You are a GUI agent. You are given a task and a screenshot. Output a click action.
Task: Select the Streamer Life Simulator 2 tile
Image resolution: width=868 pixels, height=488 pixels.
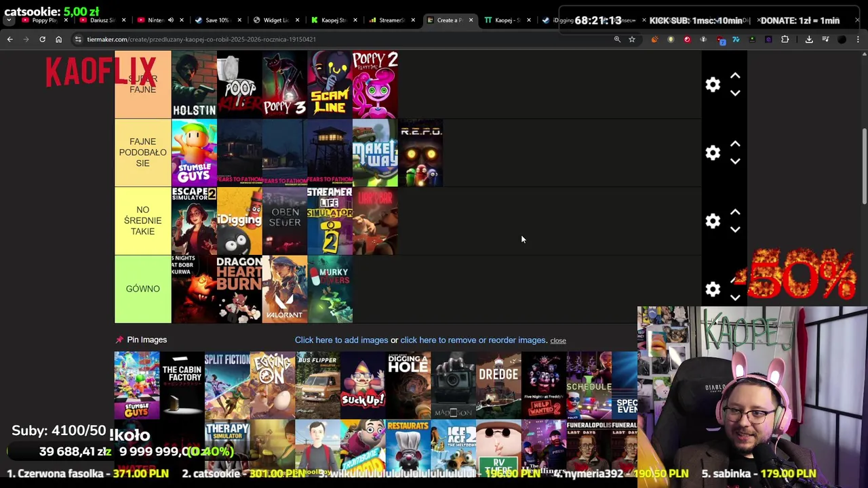click(330, 221)
